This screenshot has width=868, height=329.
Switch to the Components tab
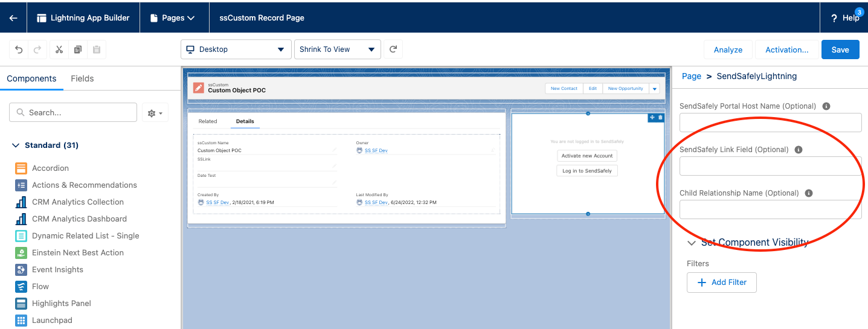(x=31, y=78)
